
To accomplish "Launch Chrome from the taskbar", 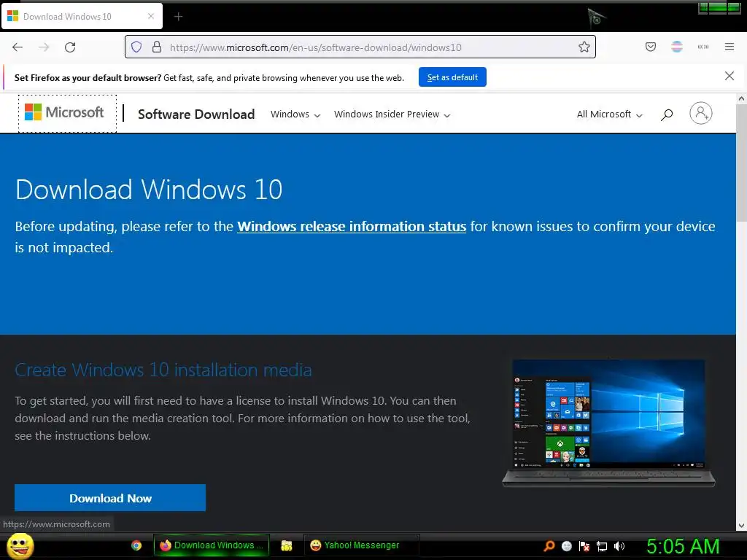I will point(136,545).
